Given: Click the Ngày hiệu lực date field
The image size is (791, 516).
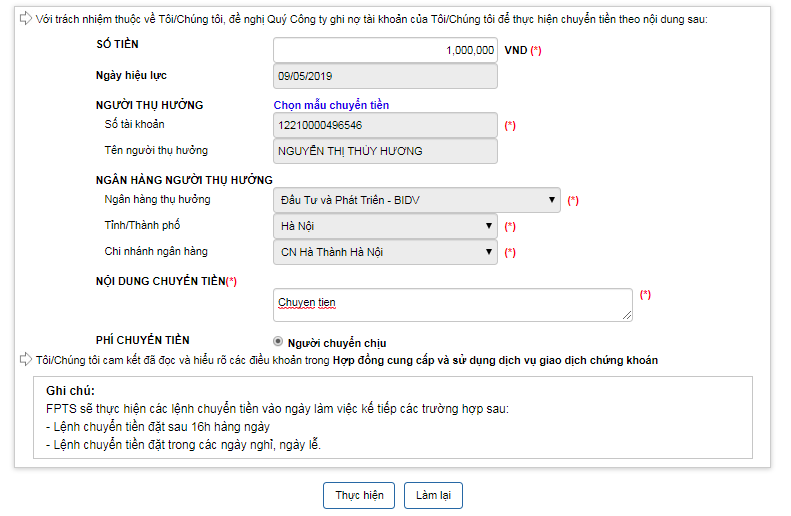Looking at the screenshot, I should tap(385, 76).
